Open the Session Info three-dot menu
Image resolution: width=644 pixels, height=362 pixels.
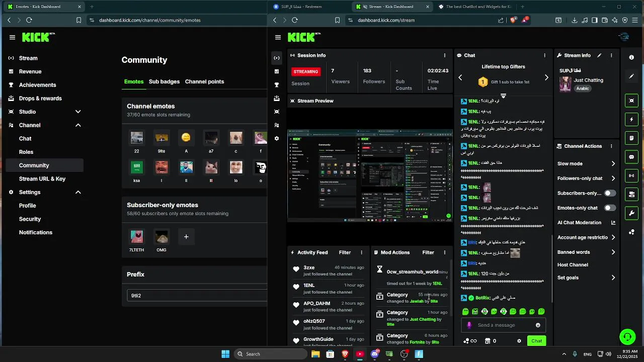(x=444, y=55)
